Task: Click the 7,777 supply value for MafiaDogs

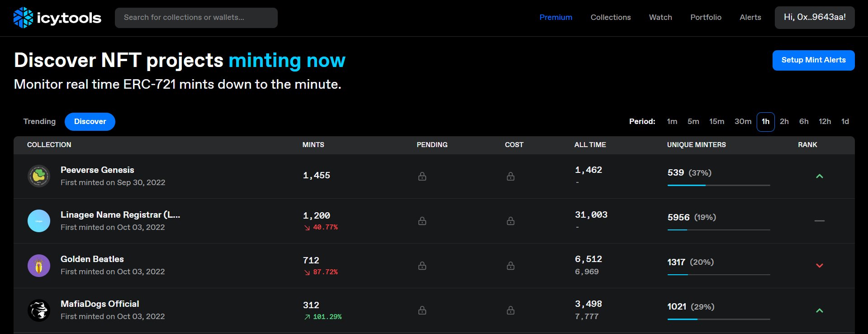Action: coord(587,316)
